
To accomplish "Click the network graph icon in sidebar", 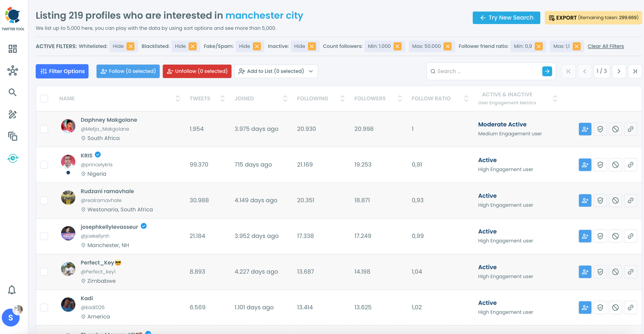I will (x=13, y=71).
